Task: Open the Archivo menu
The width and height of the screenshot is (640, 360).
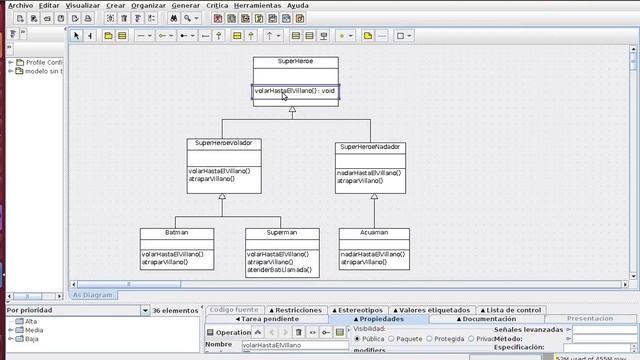Action: click(20, 6)
